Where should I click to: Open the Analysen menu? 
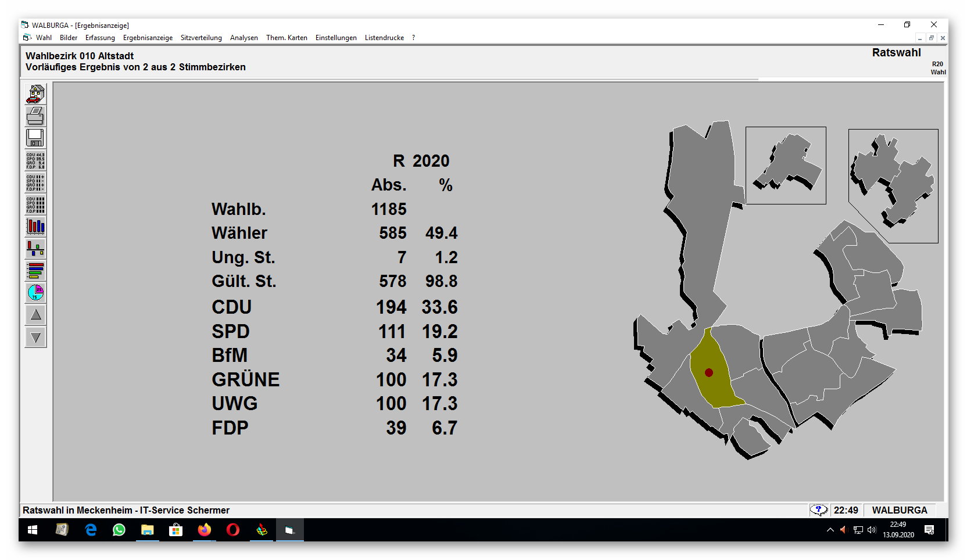pos(244,38)
